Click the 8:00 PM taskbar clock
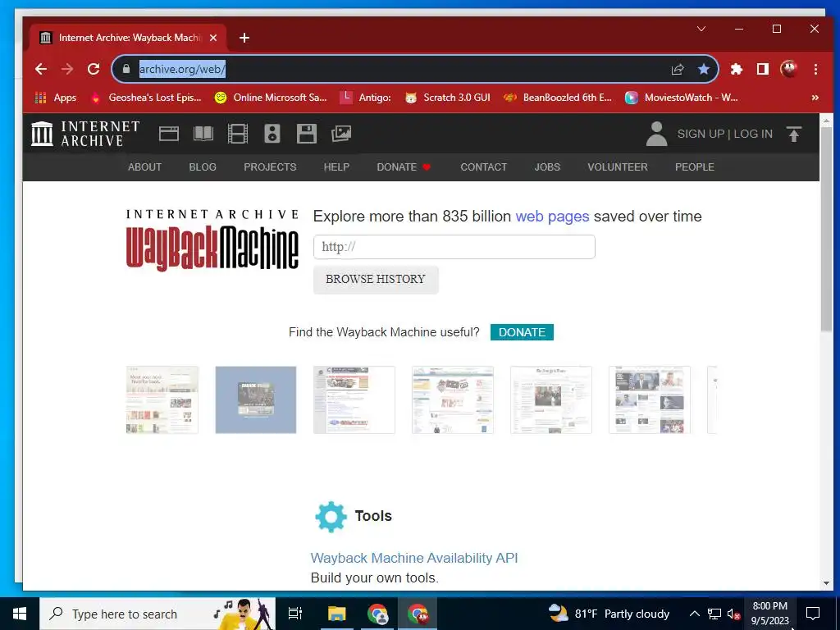Screen dimensions: 840x630 tap(769, 614)
